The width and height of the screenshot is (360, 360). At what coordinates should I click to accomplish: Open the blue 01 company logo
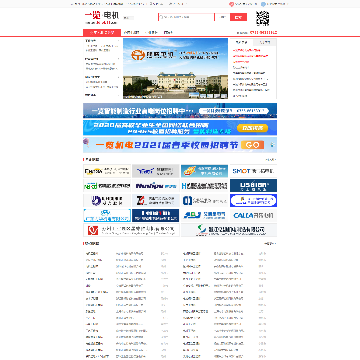[205, 201]
